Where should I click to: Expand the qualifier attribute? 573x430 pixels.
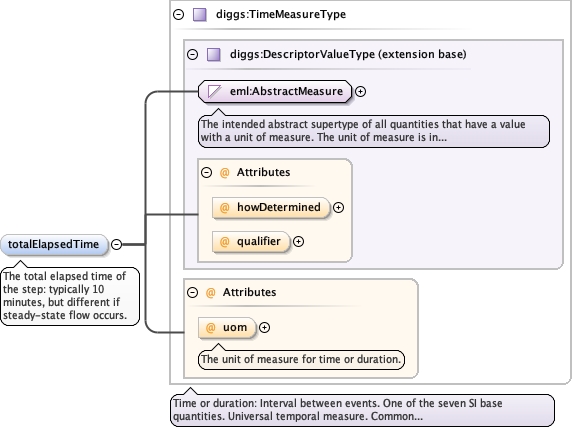point(299,241)
